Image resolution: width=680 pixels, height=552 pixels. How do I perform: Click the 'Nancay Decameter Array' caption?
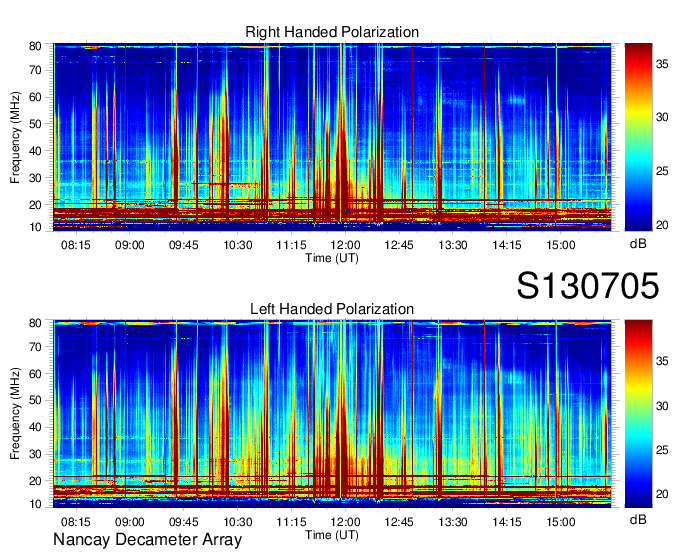pyautogui.click(x=147, y=540)
